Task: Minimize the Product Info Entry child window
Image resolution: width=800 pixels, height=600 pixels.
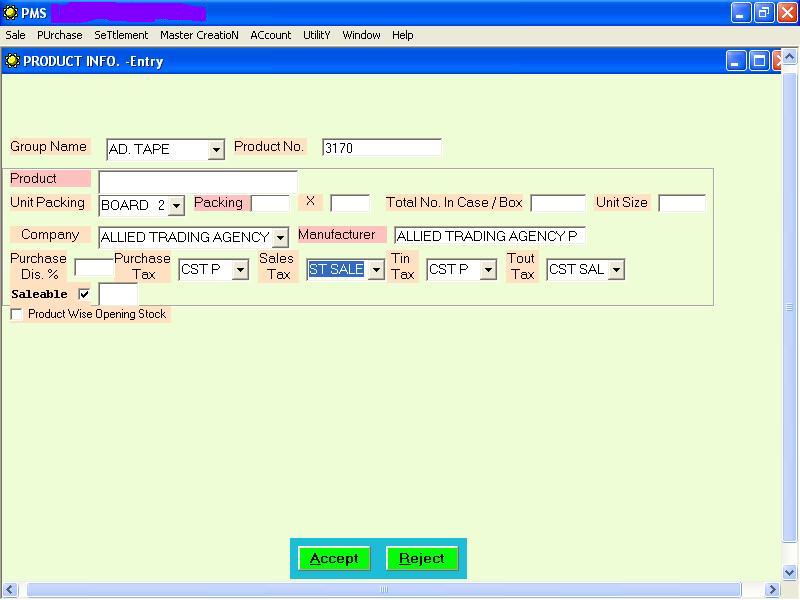Action: click(736, 61)
